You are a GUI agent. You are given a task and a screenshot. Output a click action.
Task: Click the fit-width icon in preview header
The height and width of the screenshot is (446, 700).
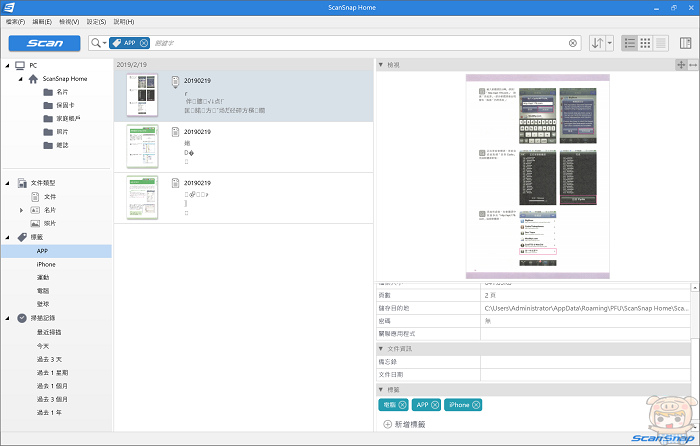pos(693,65)
